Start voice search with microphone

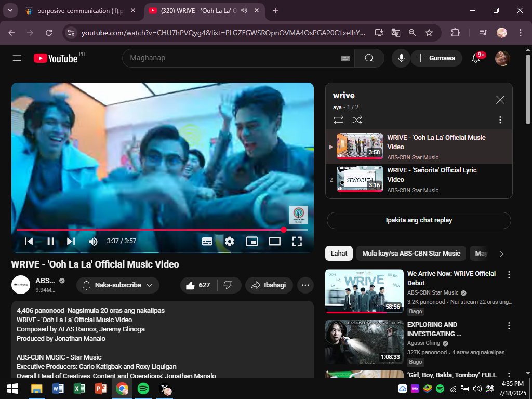401,58
